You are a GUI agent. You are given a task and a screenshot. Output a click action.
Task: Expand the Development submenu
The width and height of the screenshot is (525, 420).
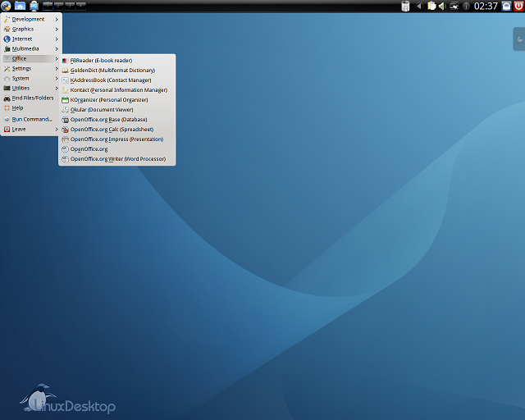pyautogui.click(x=30, y=19)
